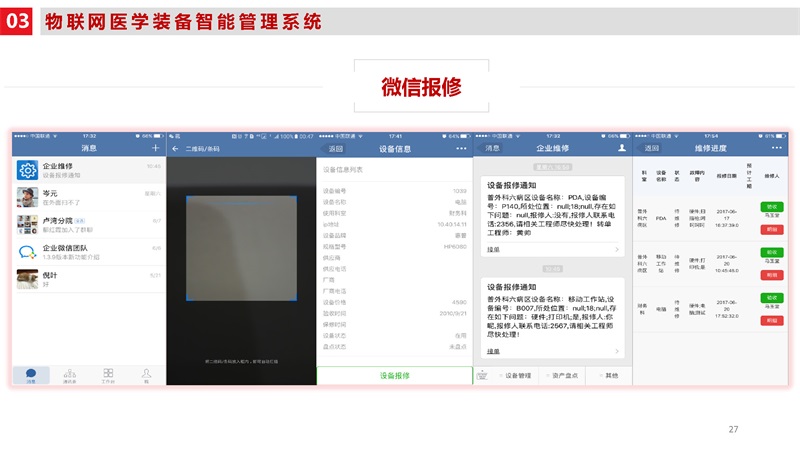Tap the chevron on the PDA notice card
The image size is (800, 450).
pyautogui.click(x=617, y=249)
